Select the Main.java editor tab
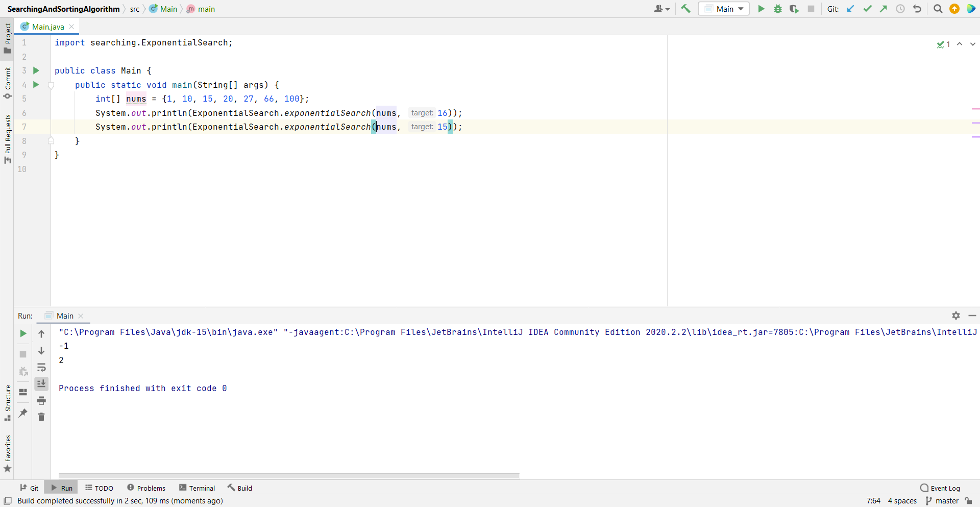 point(47,27)
